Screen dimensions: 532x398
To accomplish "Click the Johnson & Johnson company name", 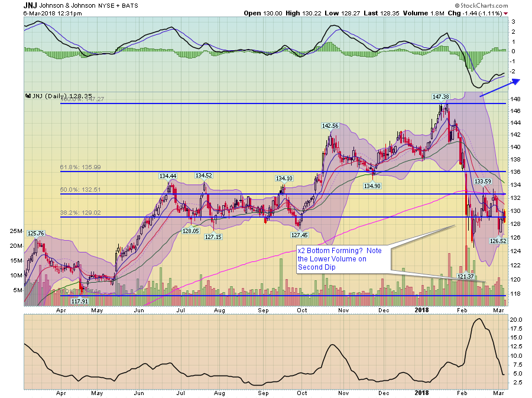I will (x=67, y=5).
